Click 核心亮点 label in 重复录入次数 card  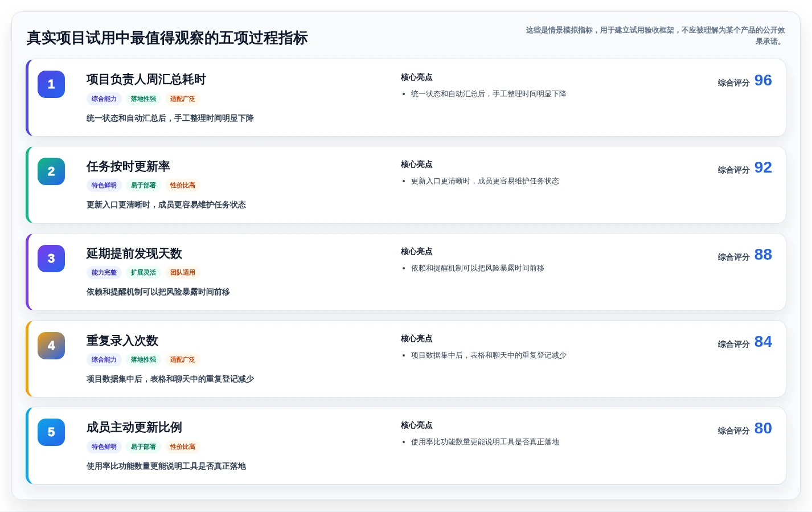(x=417, y=339)
